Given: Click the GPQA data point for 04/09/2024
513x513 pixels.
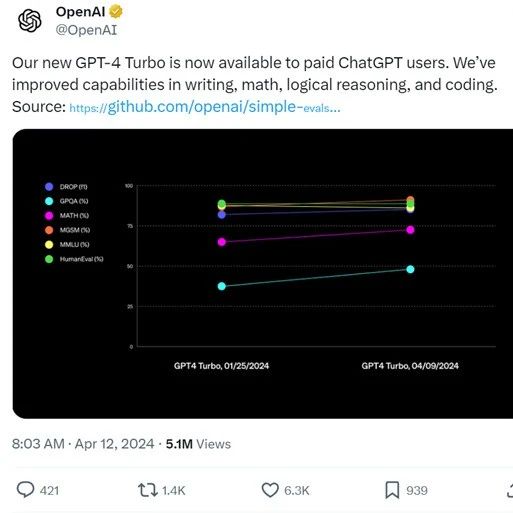Looking at the screenshot, I should tap(410, 269).
